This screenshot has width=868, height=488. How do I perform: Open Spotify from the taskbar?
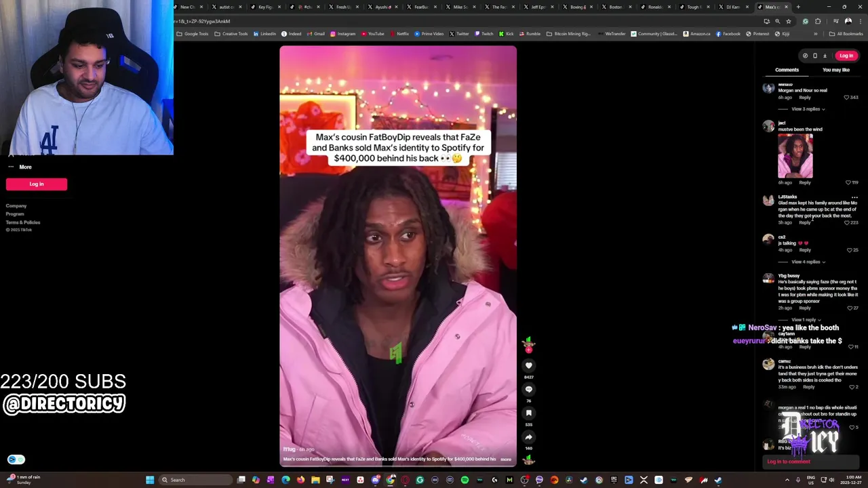[x=465, y=480]
